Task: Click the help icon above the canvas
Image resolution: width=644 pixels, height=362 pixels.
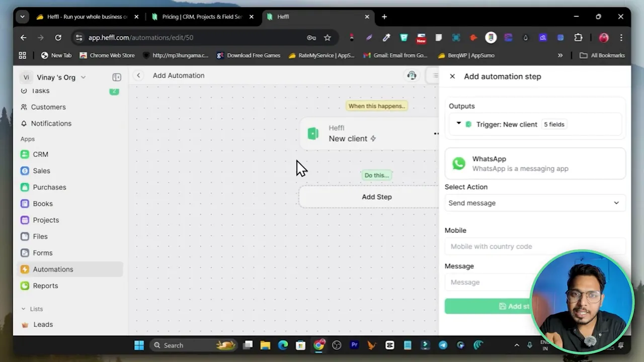Action: pyautogui.click(x=412, y=75)
